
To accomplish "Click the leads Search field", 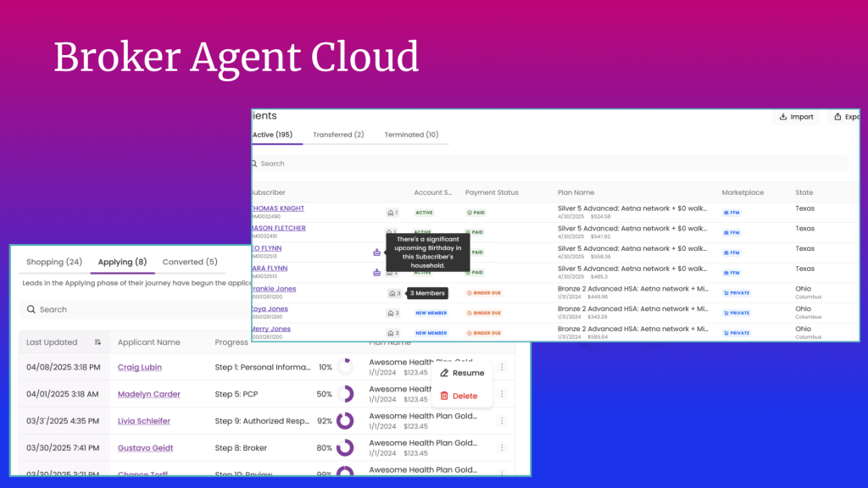I will (127, 309).
